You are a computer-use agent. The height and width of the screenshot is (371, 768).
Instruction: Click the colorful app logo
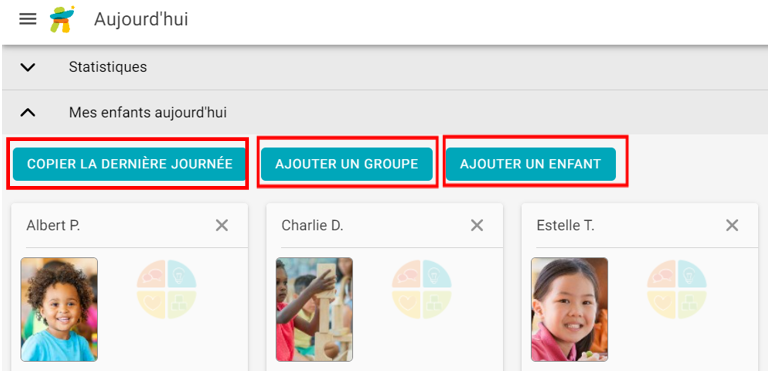tap(62, 19)
